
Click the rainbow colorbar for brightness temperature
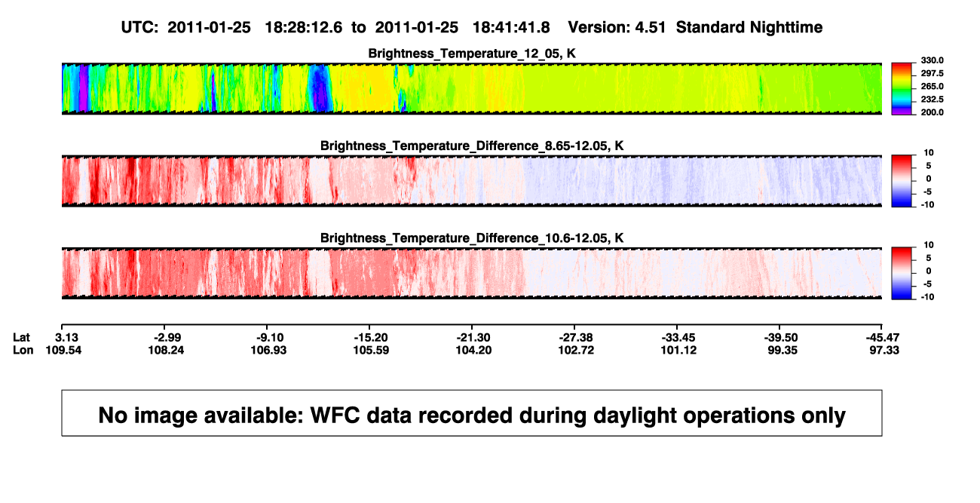pyautogui.click(x=902, y=89)
